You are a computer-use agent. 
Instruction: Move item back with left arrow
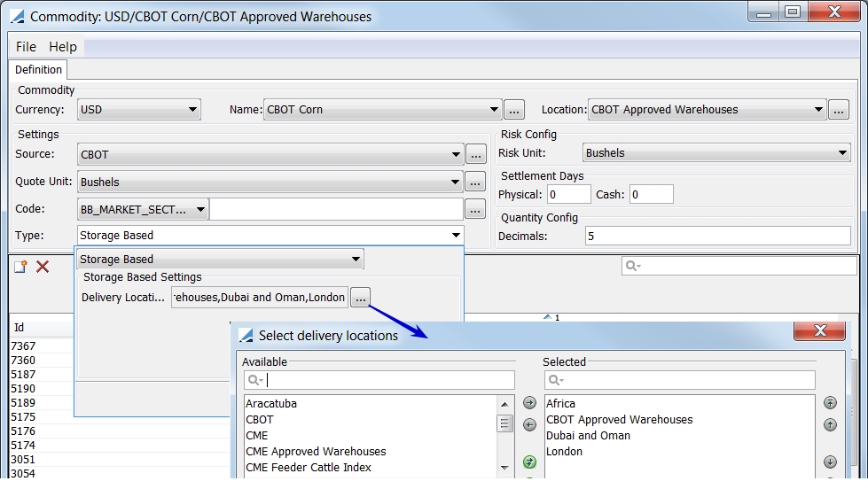(530, 425)
